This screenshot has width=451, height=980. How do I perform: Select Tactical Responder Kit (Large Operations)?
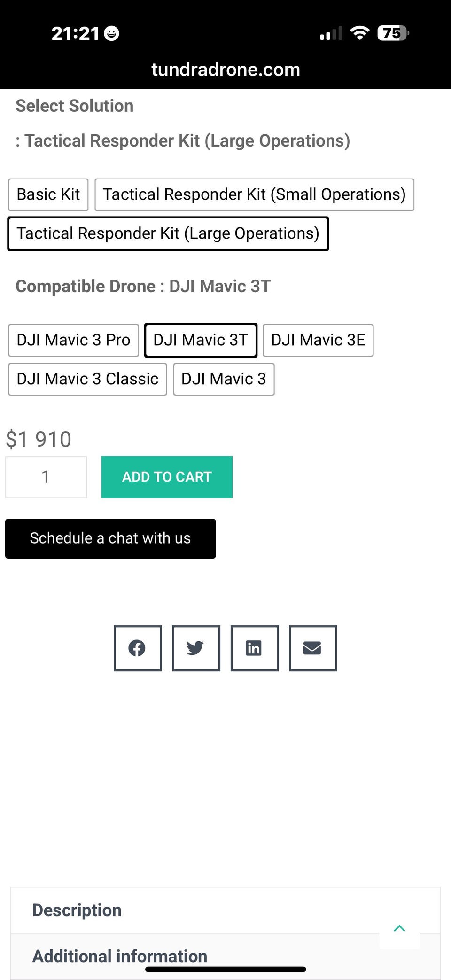[168, 233]
